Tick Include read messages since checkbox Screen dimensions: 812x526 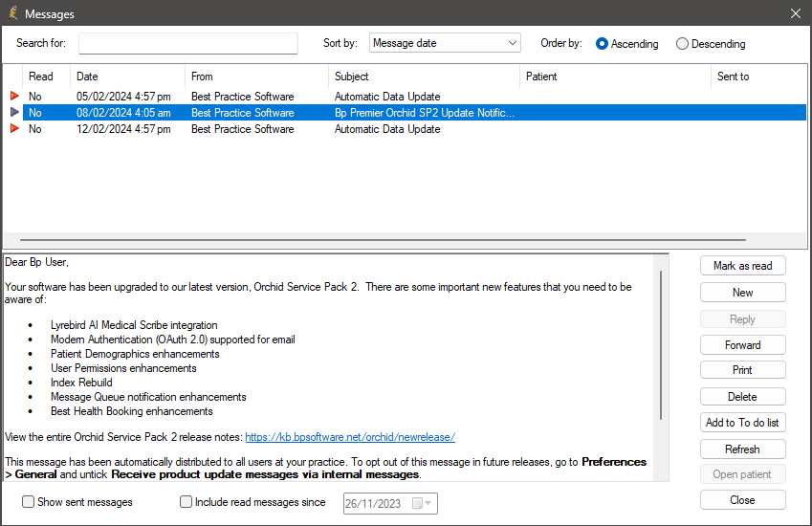pyautogui.click(x=186, y=502)
